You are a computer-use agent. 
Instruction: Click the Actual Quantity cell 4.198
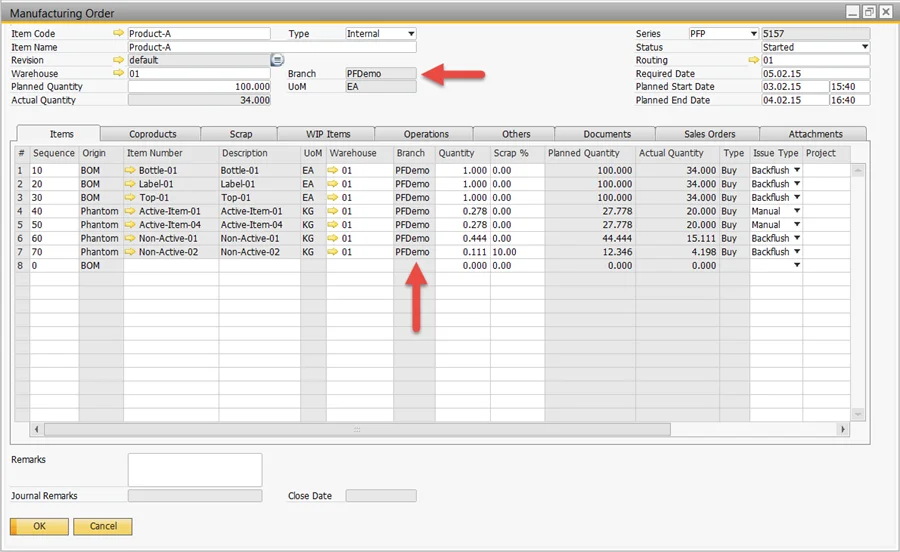(x=677, y=252)
